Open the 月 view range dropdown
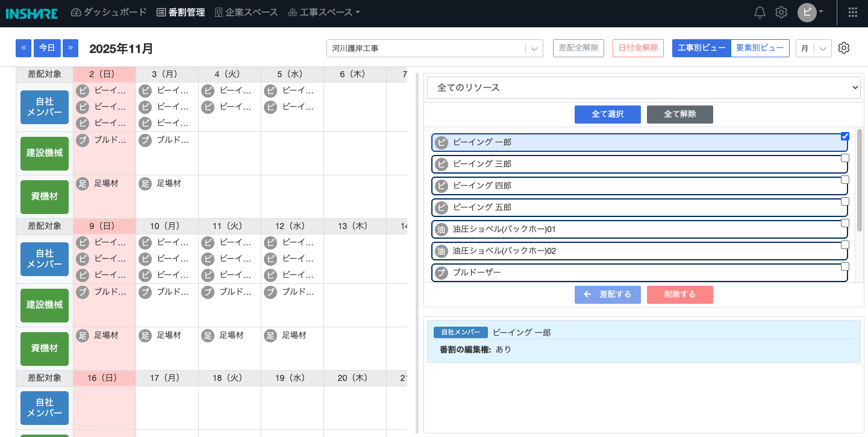 click(x=814, y=48)
